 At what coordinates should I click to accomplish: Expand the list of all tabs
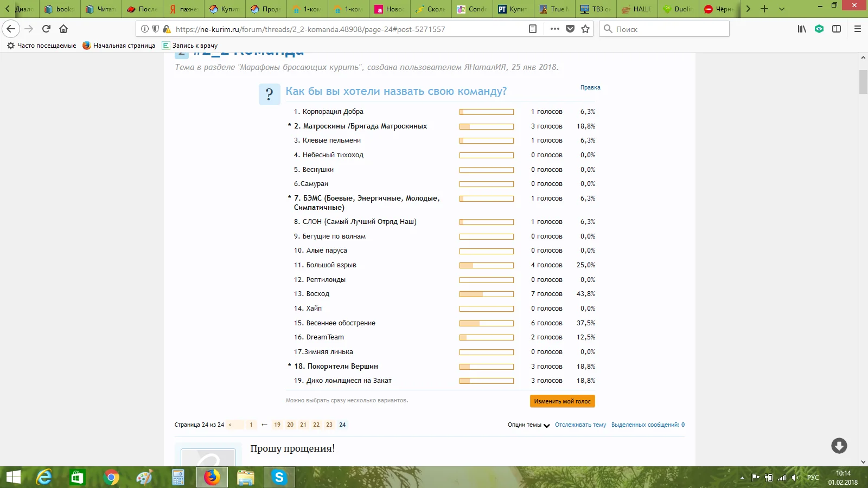[782, 9]
